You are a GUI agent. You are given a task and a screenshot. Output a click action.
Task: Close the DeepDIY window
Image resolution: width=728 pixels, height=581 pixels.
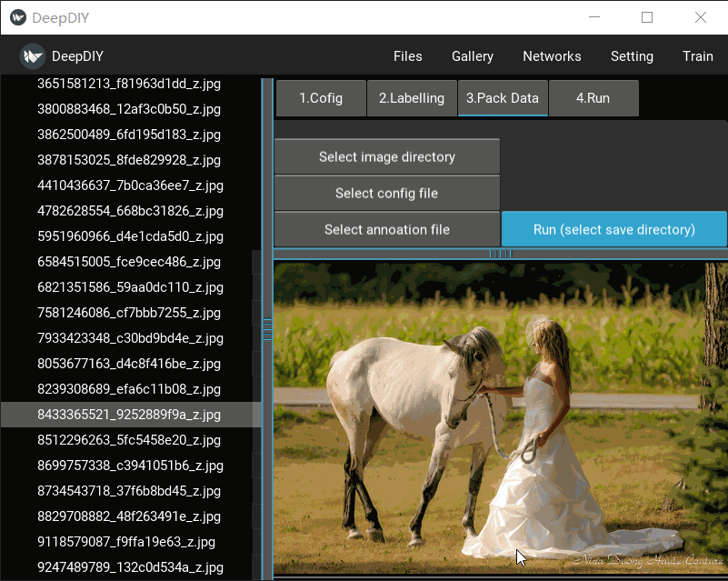pyautogui.click(x=700, y=17)
